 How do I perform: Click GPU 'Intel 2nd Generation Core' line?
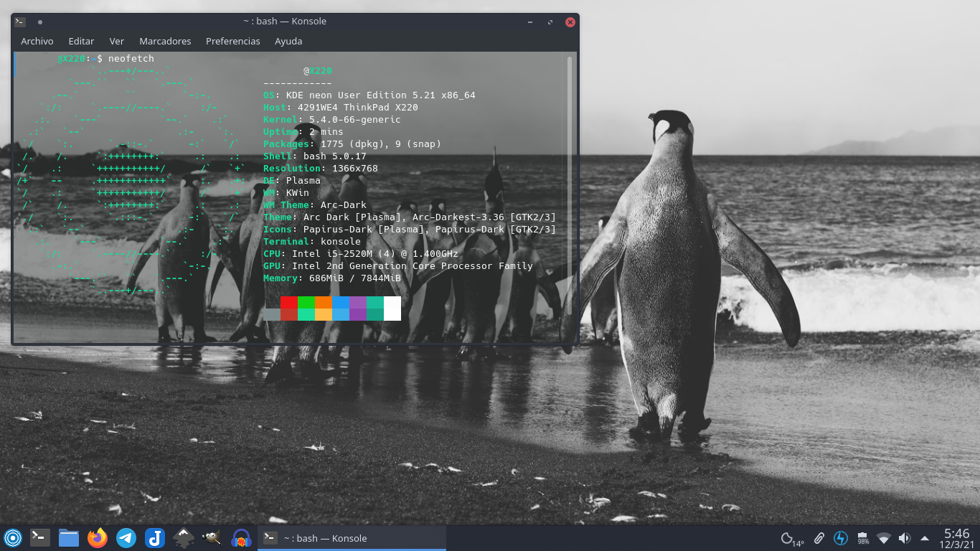coord(398,266)
